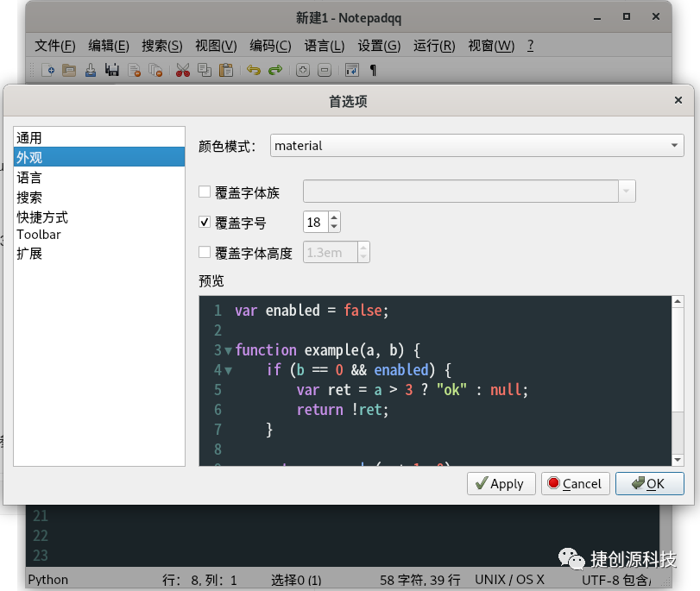Screen dimensions: 700x591
Task: Click the UTF-8 encoding status bar entry
Action: click(616, 580)
